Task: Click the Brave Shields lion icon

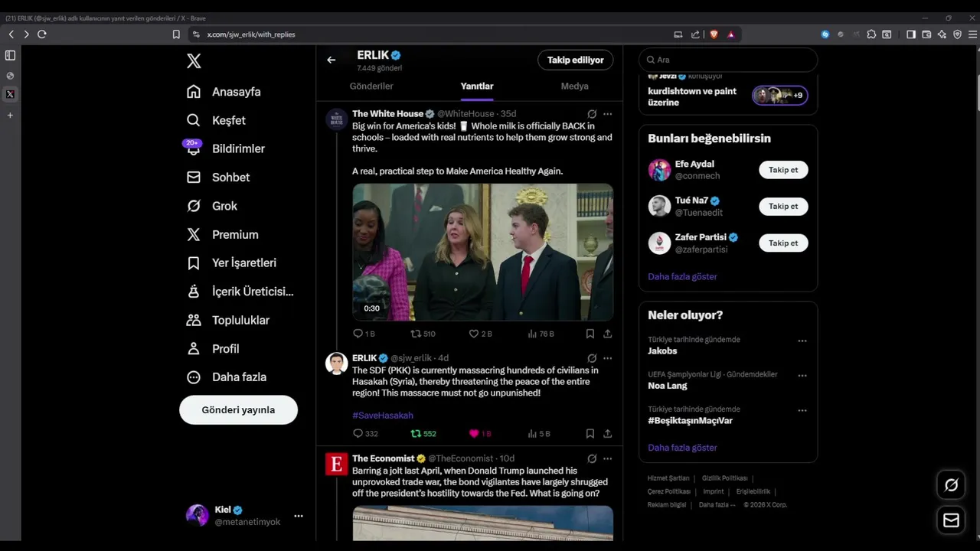Action: 714,34
